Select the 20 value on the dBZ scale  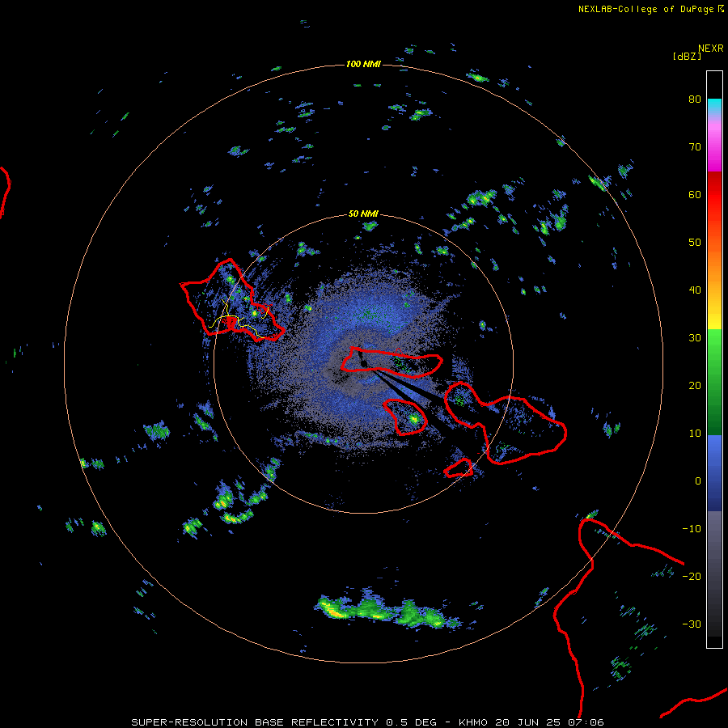coord(695,385)
